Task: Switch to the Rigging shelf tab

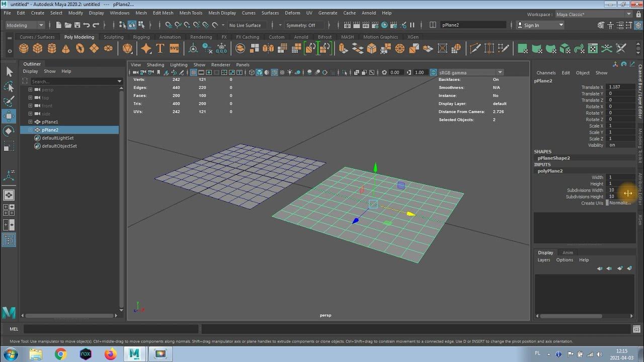Action: (x=141, y=37)
